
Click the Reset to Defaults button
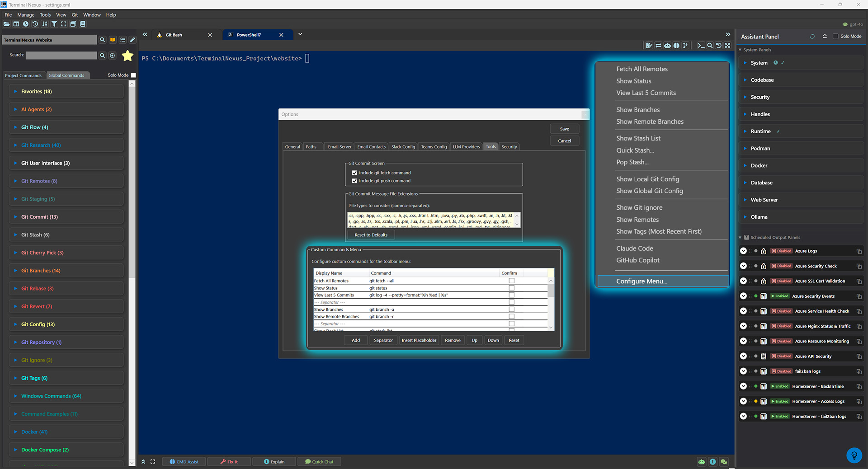(x=371, y=234)
